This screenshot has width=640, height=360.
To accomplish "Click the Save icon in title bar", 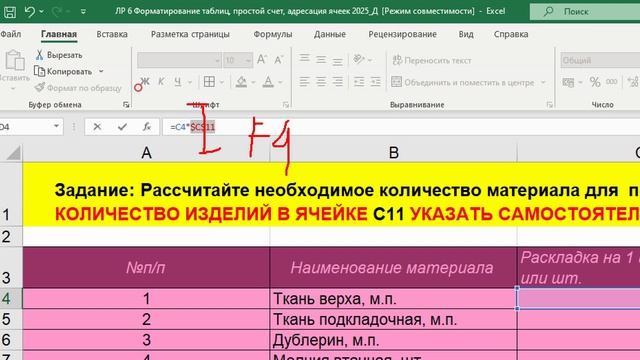I will click(x=10, y=11).
